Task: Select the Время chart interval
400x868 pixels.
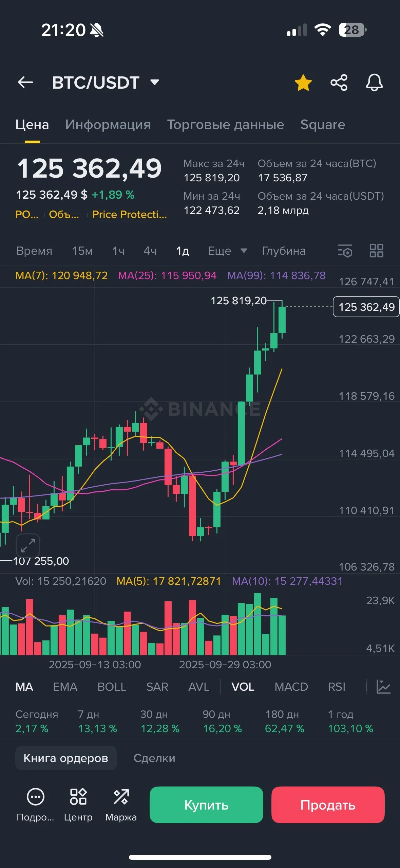Action: [34, 251]
